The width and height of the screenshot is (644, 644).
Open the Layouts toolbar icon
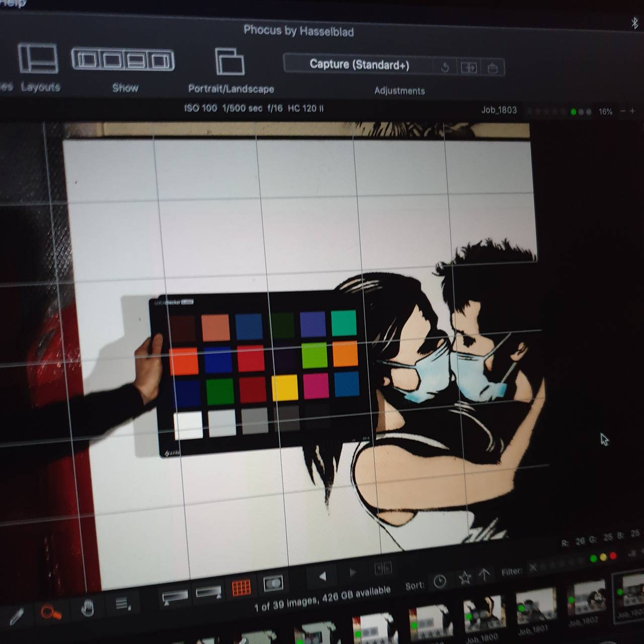pyautogui.click(x=38, y=58)
